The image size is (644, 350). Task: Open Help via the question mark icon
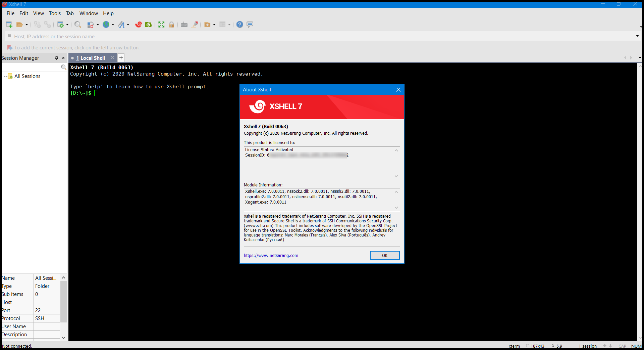pyautogui.click(x=239, y=25)
